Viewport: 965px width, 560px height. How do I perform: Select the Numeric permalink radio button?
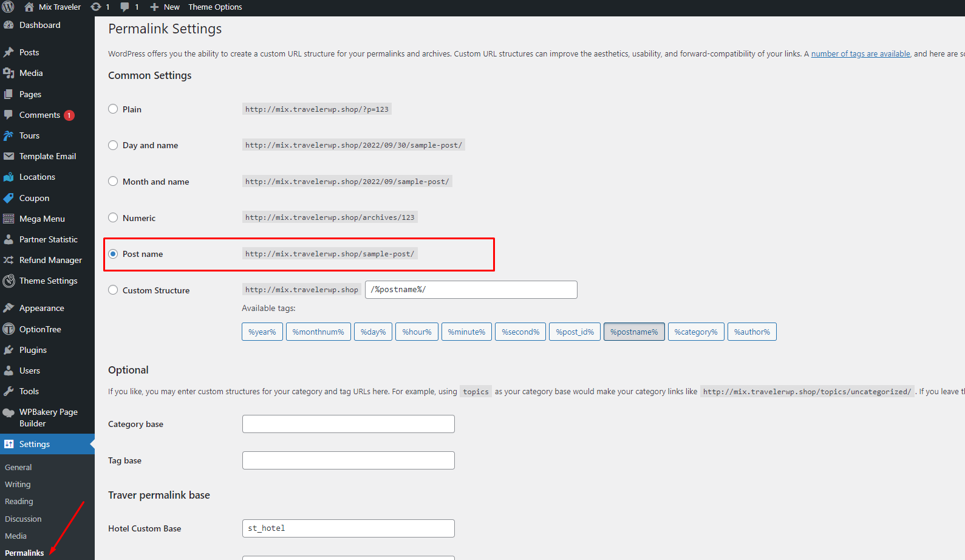click(113, 217)
